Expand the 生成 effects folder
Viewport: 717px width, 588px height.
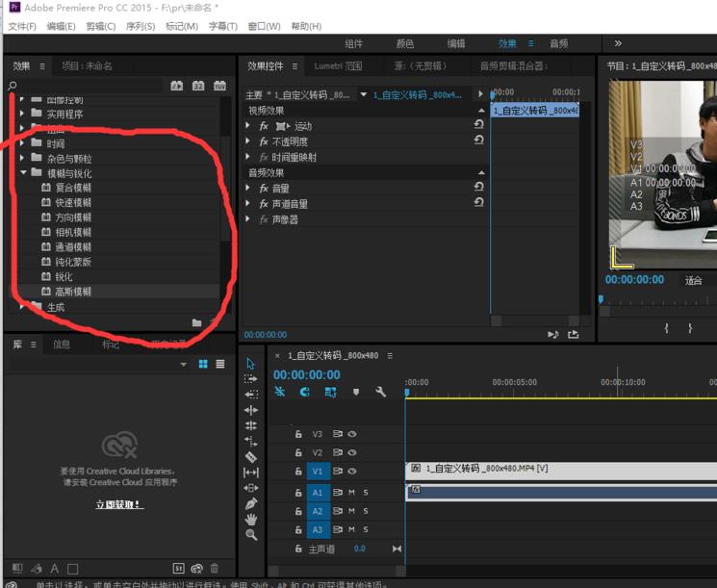22,307
